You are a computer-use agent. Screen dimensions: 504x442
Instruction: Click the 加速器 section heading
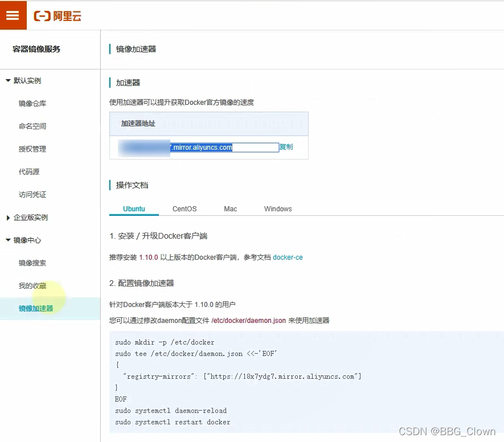128,83
